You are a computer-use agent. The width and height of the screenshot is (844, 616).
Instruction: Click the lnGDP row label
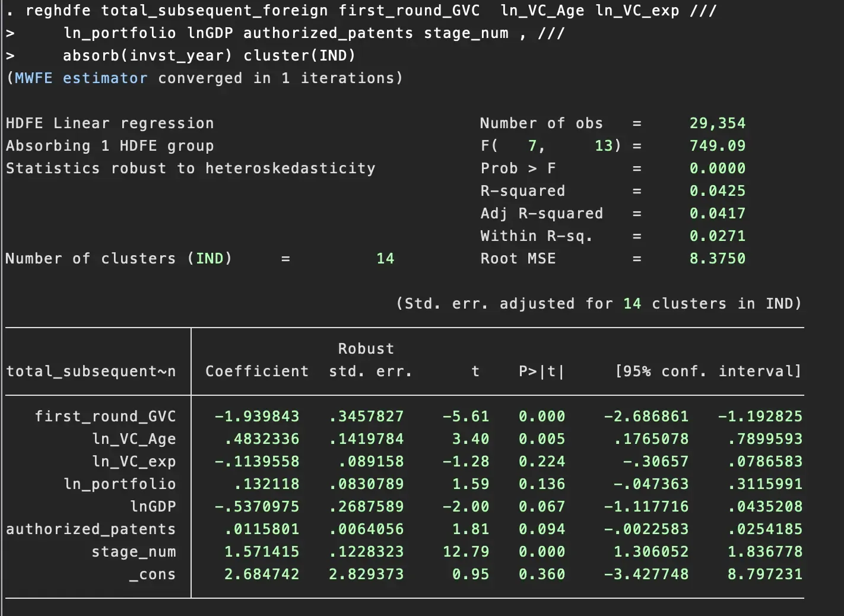click(153, 507)
